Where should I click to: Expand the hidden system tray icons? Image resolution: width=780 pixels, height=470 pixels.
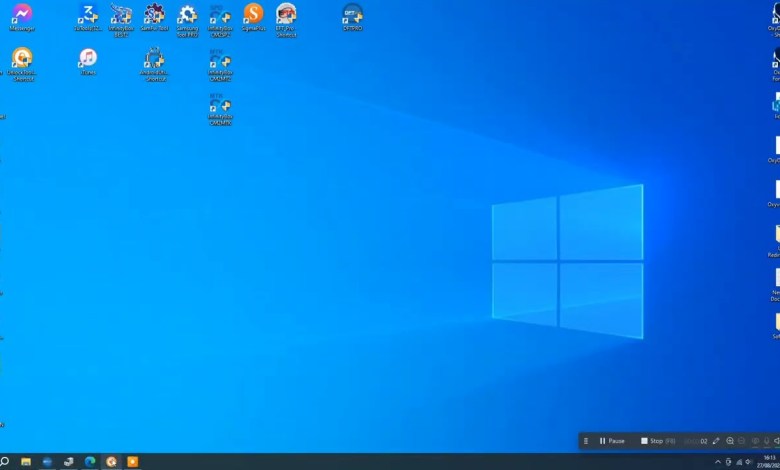(x=717, y=462)
